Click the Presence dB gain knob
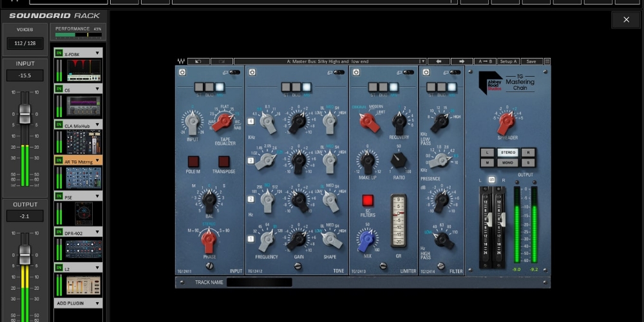This screenshot has height=322, width=644. (x=442, y=200)
